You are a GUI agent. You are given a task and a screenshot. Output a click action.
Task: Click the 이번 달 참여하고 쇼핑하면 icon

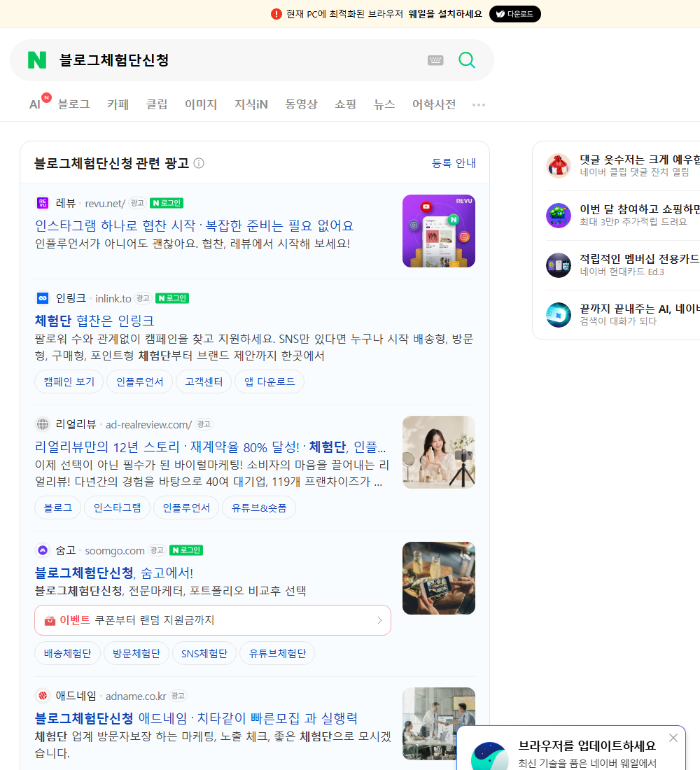[559, 215]
